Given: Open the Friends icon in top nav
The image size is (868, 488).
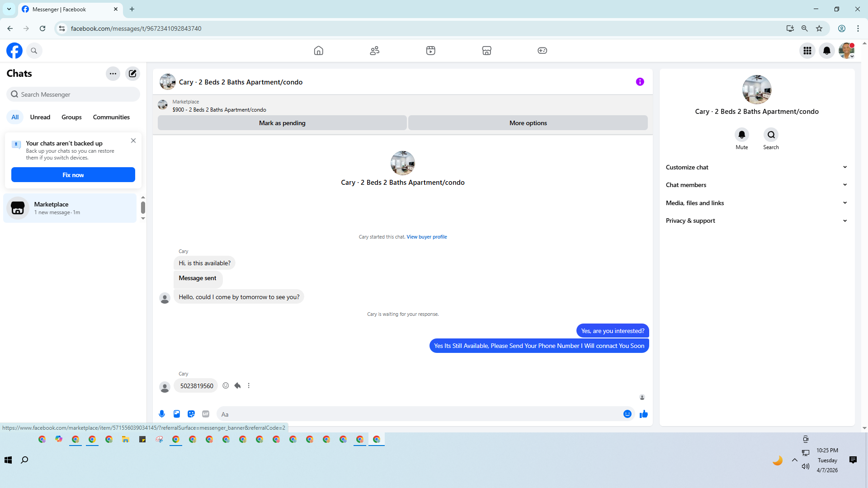Looking at the screenshot, I should 375,51.
